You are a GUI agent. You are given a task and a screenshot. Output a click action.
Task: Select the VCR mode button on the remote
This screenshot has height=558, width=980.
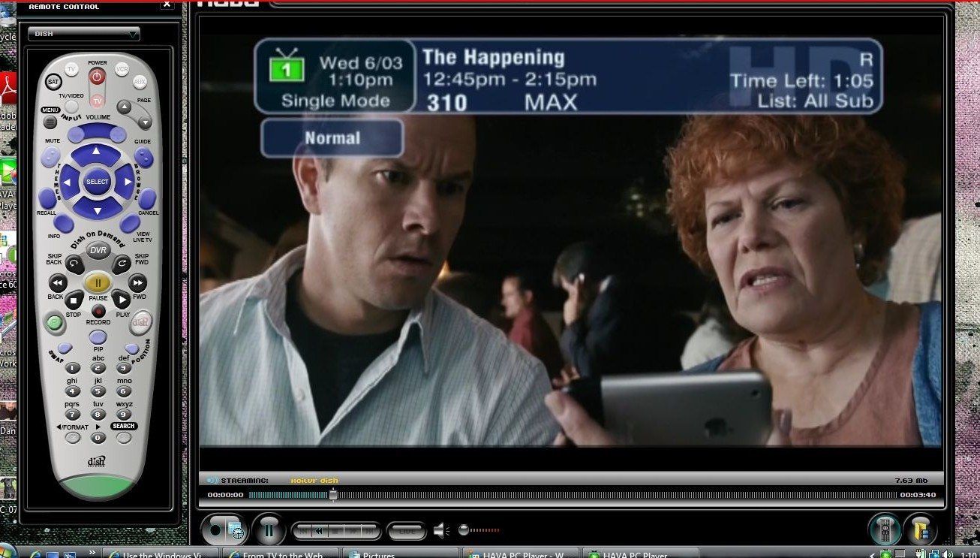click(x=122, y=69)
